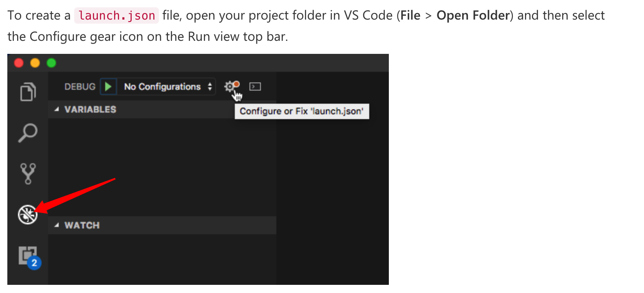Open the Explorer files icon
Image resolution: width=644 pixels, height=293 pixels.
[x=28, y=91]
